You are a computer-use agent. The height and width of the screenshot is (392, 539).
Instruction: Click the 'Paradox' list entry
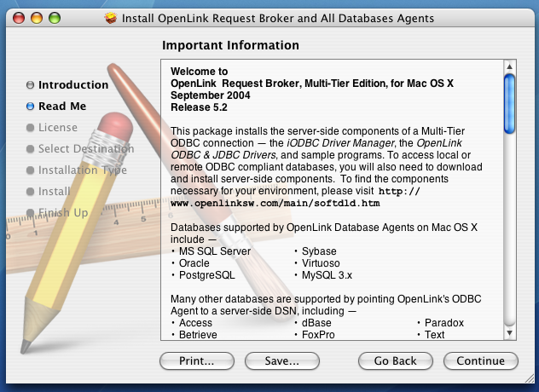point(444,323)
